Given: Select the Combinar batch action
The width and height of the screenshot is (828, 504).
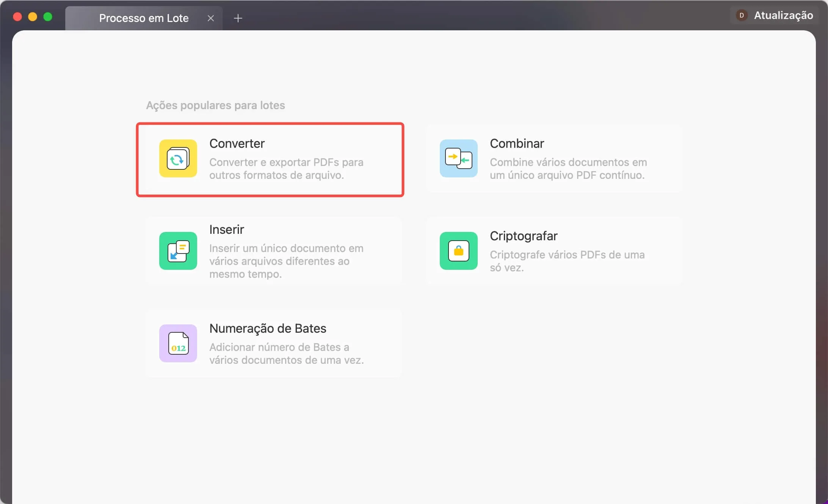Looking at the screenshot, I should point(554,159).
